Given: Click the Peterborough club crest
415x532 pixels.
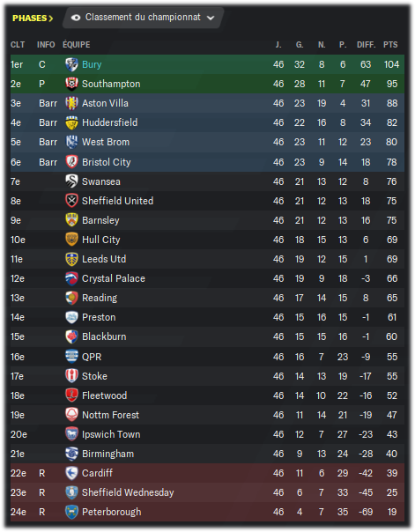Looking at the screenshot, I should tap(71, 512).
